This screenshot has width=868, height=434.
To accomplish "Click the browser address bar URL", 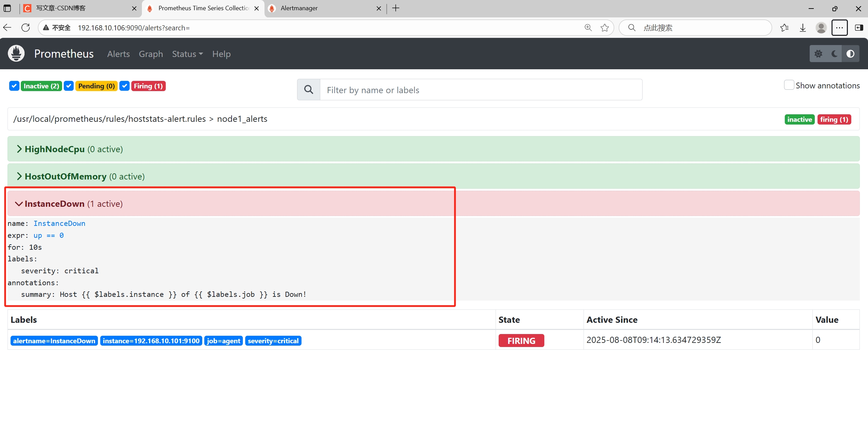I will (x=134, y=28).
